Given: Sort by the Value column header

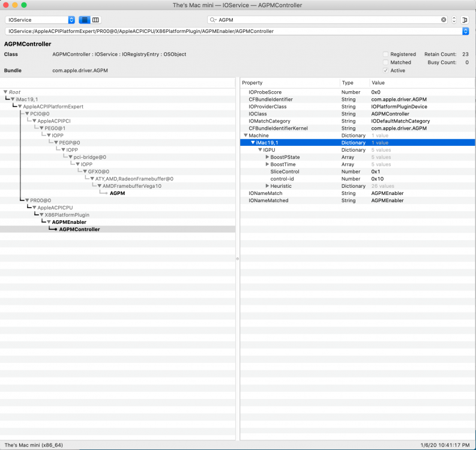Looking at the screenshot, I should click(x=422, y=83).
